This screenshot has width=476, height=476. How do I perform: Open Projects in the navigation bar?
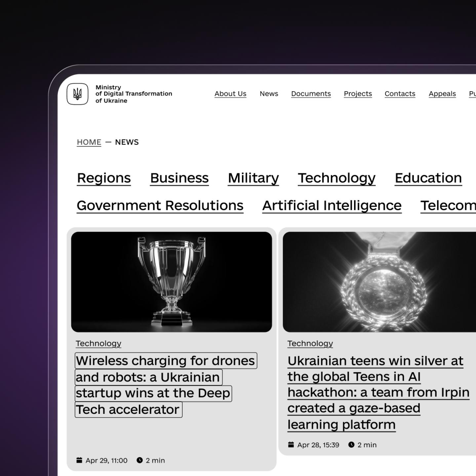point(358,94)
